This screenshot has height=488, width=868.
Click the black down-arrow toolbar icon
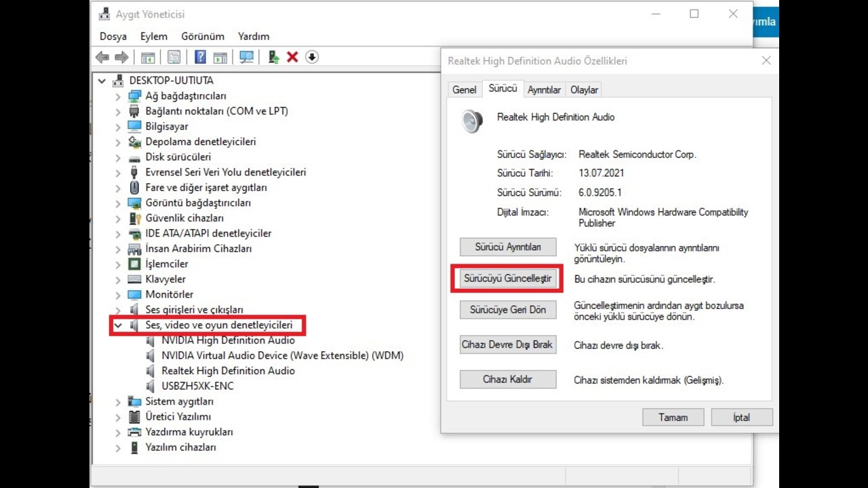point(312,58)
